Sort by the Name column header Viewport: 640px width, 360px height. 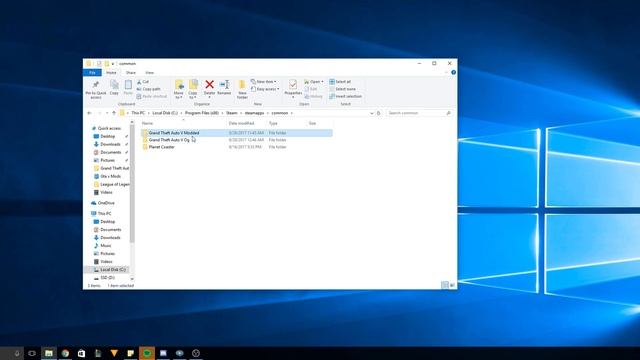183,123
